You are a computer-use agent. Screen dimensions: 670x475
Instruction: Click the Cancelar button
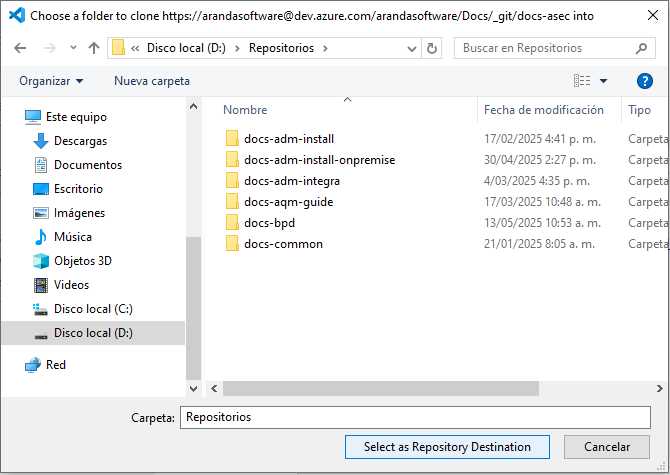click(x=607, y=447)
